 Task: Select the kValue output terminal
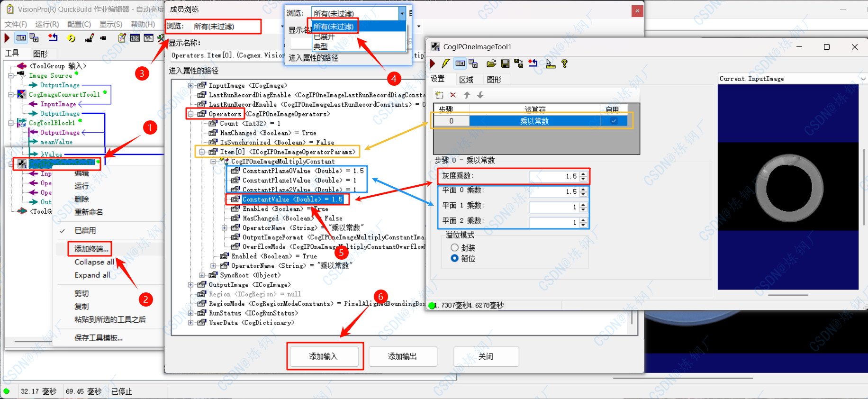(51, 154)
